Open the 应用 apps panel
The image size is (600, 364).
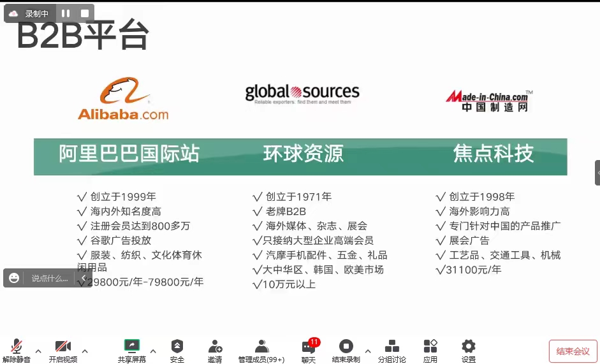(x=430, y=350)
